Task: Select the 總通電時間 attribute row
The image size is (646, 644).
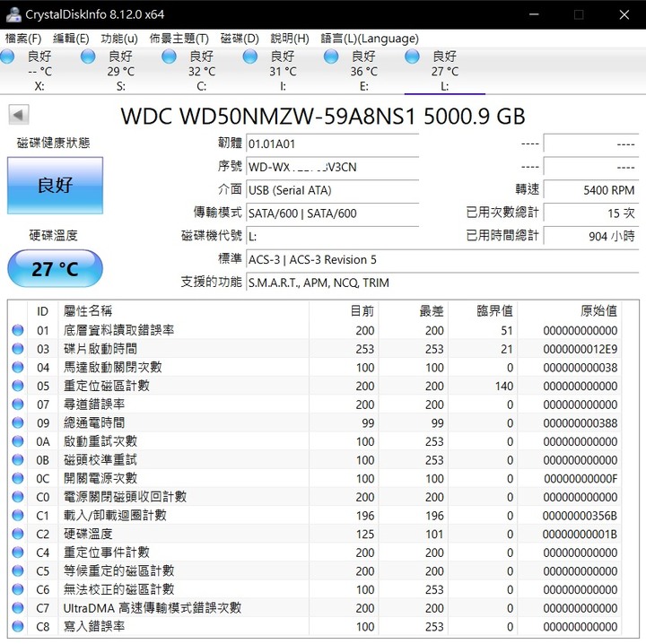Action: point(317,422)
